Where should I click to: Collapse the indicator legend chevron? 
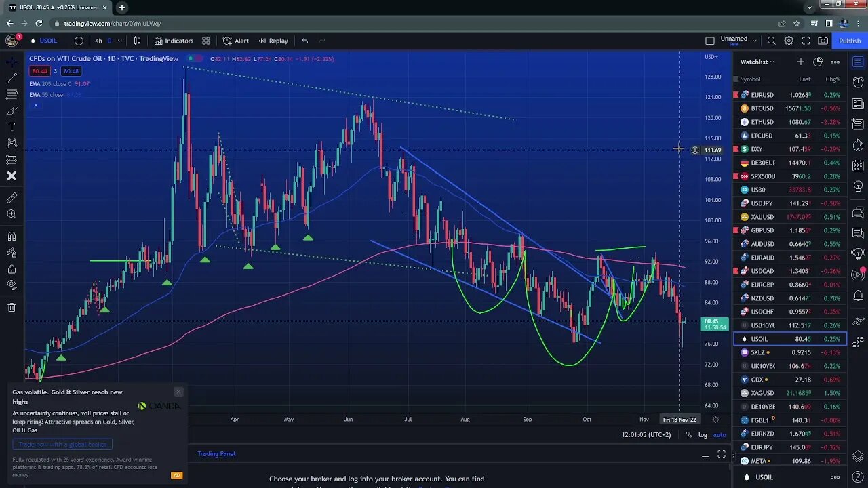tap(35, 105)
